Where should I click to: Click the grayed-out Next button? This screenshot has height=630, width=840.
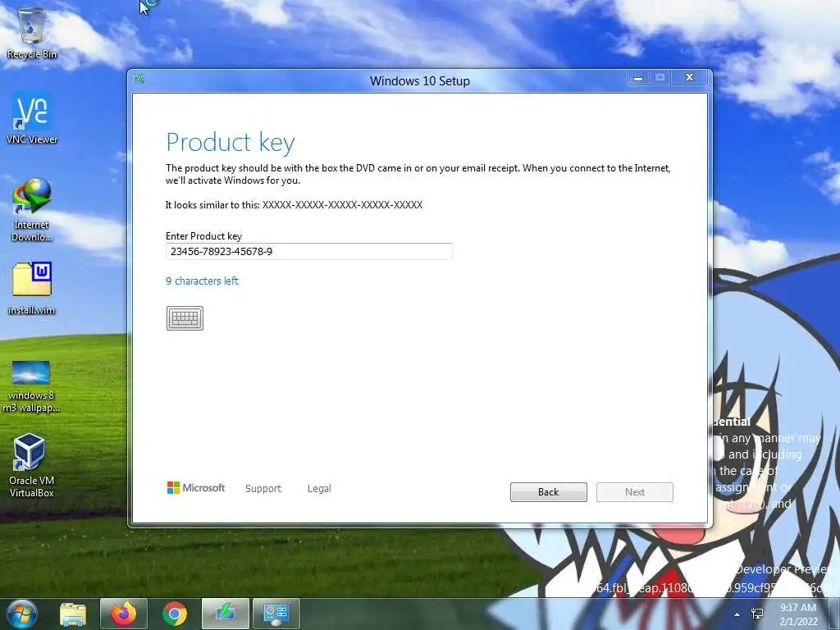tap(635, 492)
